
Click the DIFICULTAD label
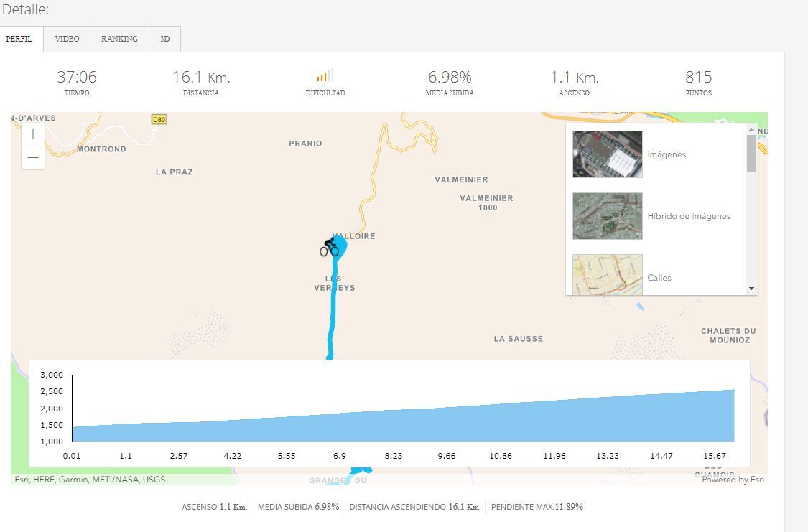tap(325, 93)
